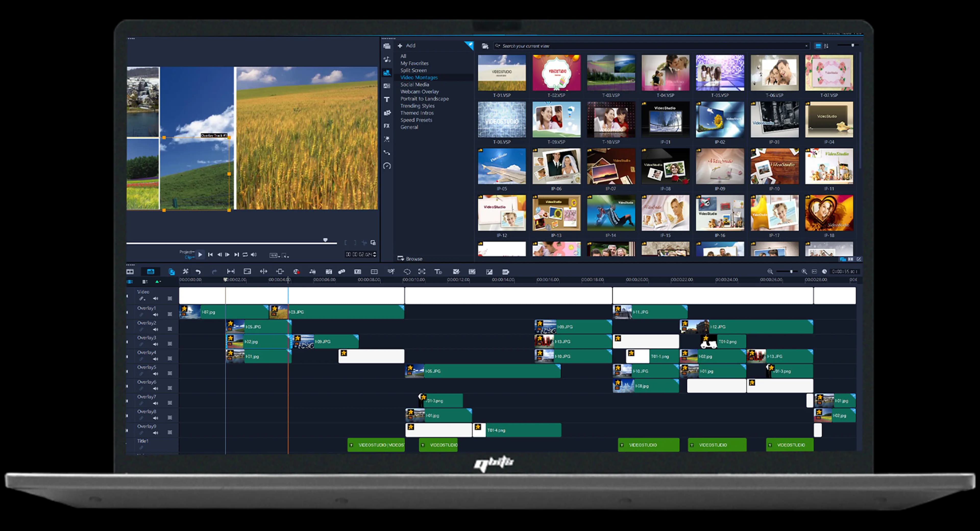Click the preview scrubber handle
This screenshot has width=980, height=531.
tap(325, 240)
